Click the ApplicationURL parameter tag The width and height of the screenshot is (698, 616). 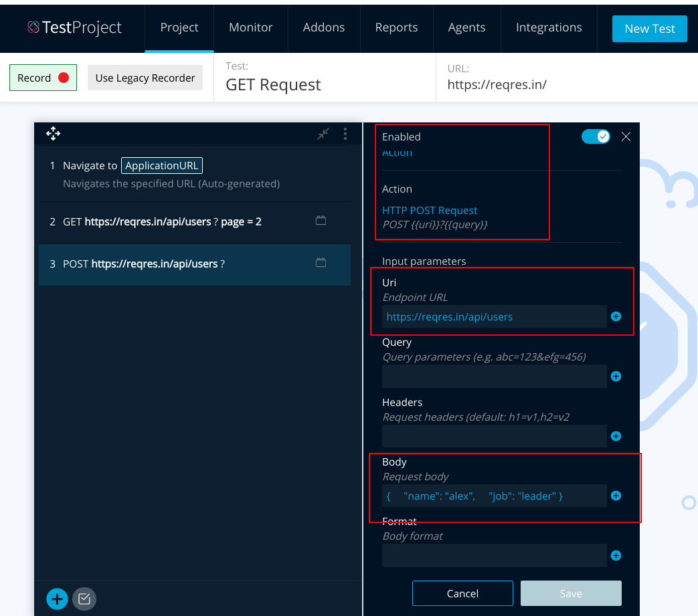point(161,165)
